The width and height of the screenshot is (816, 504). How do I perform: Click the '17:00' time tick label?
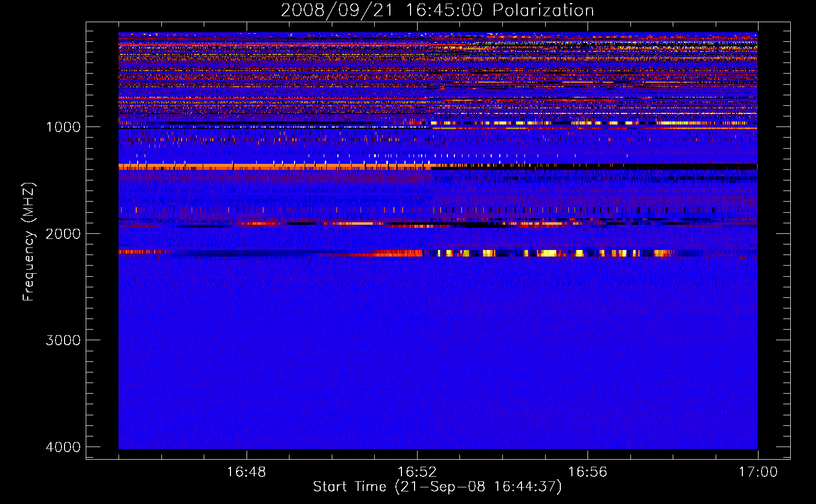point(758,472)
